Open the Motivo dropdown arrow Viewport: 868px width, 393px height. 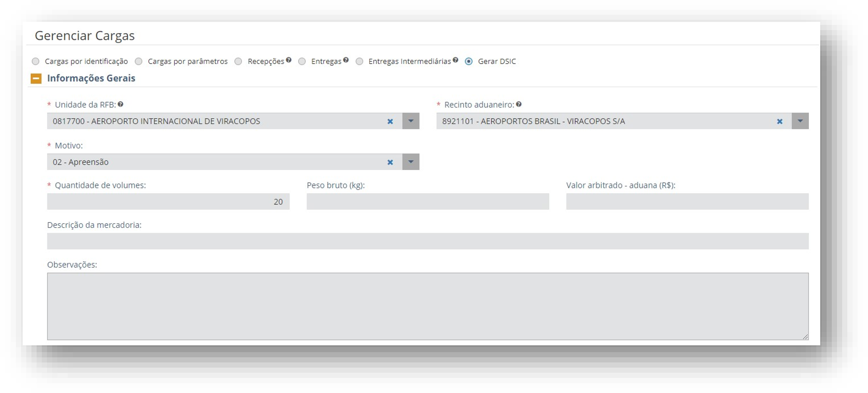click(x=411, y=162)
